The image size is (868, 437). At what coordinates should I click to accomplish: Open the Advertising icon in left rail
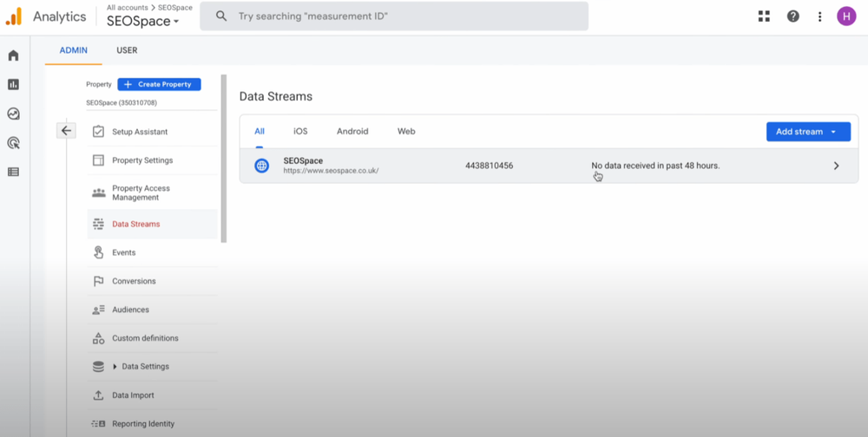click(13, 143)
